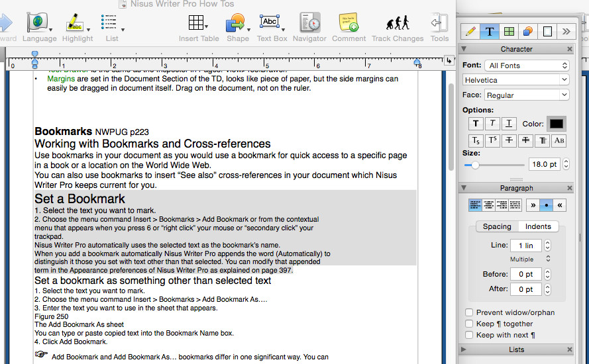Screen dimensions: 589x364
Task: Close the Lists palette
Action: coord(570,349)
